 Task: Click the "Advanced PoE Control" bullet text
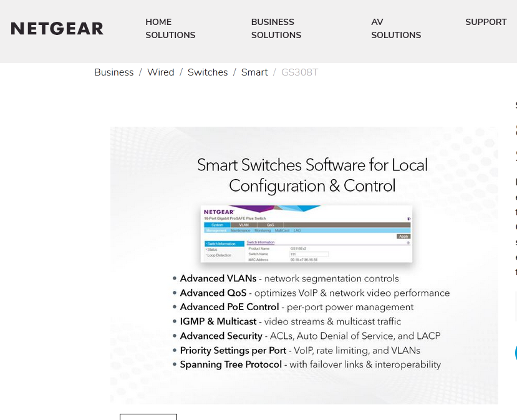pos(230,307)
